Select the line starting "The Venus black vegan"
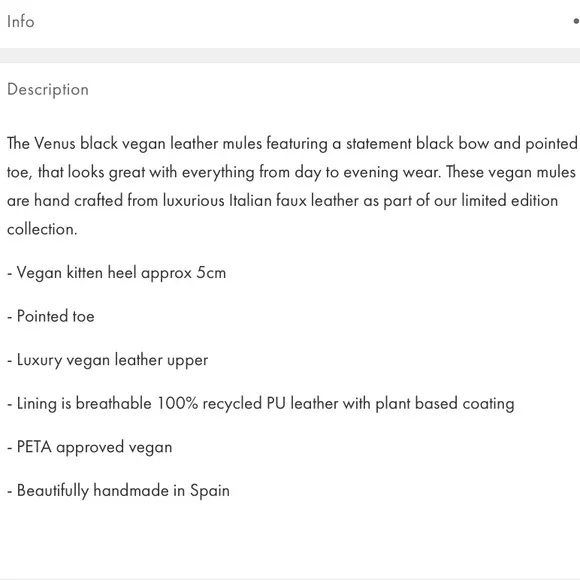 click(x=292, y=144)
